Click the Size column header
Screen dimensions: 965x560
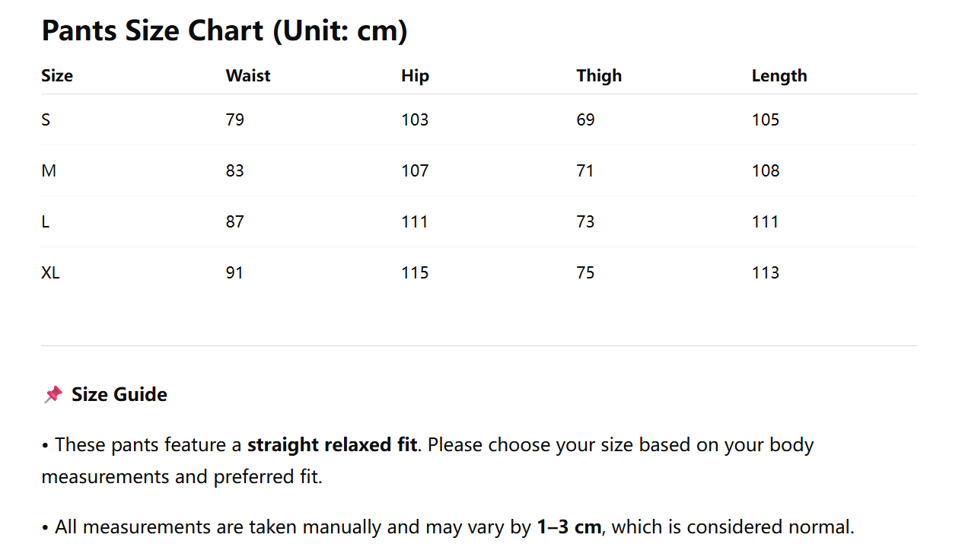(57, 75)
